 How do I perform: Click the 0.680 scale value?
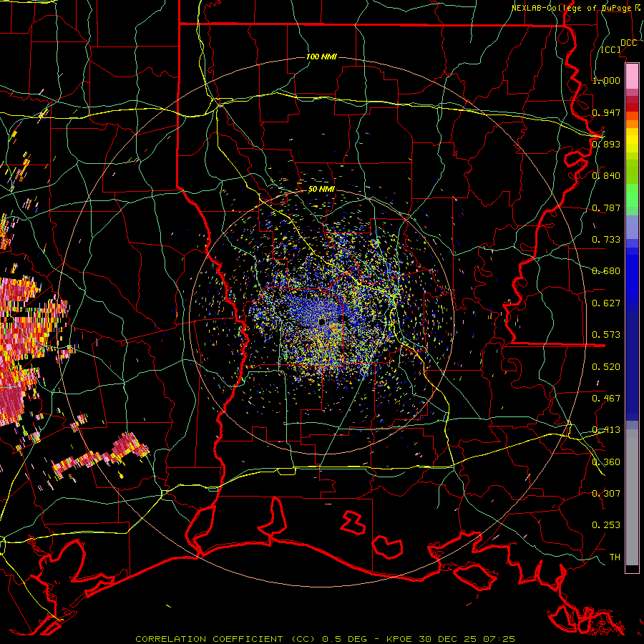coord(606,271)
